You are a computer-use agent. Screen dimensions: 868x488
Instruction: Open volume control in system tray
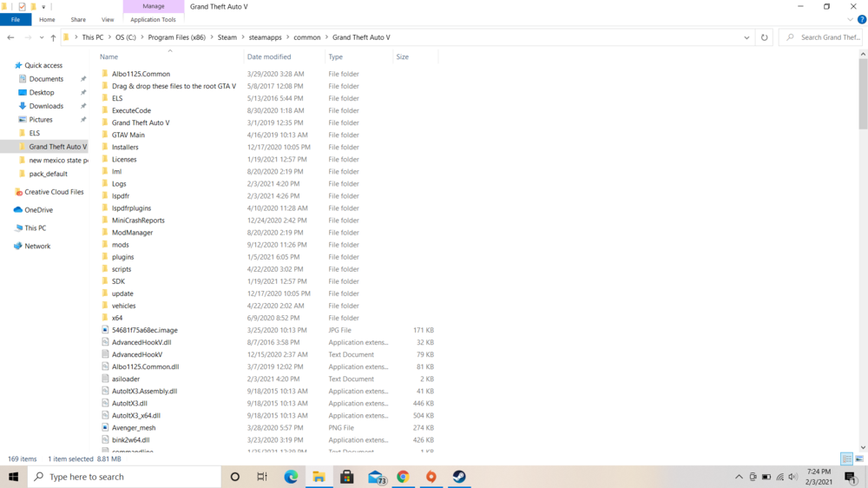pos(792,477)
